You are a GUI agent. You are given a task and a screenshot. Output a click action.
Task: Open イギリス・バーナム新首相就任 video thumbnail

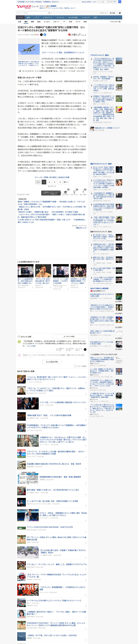point(61,271)
